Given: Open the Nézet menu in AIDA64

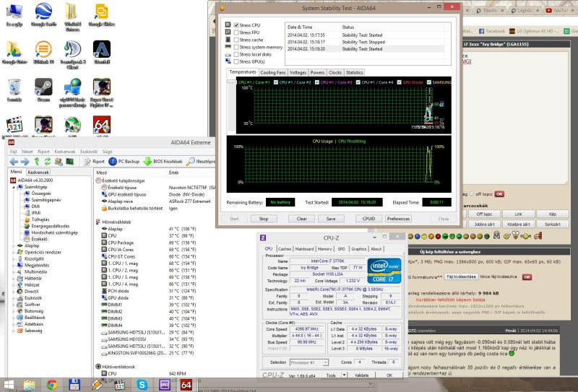Looking at the screenshot, I should click(x=27, y=152).
